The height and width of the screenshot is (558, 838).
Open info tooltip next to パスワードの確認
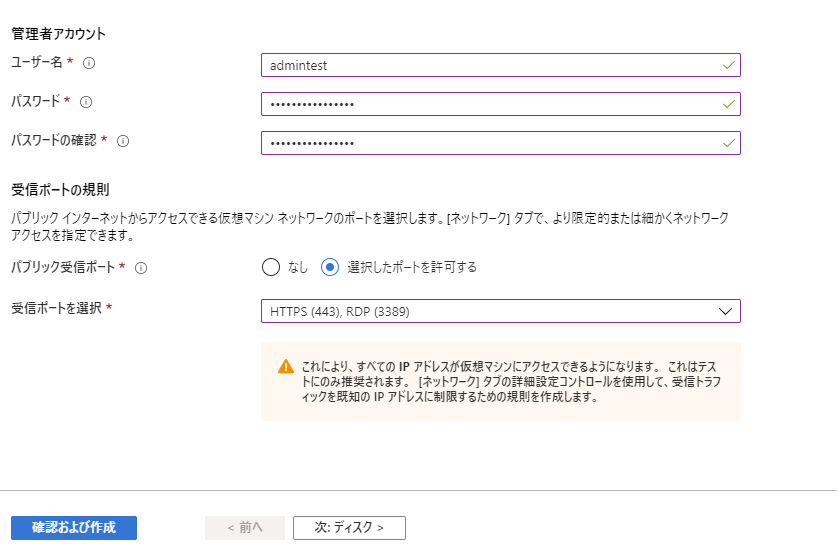(123, 141)
